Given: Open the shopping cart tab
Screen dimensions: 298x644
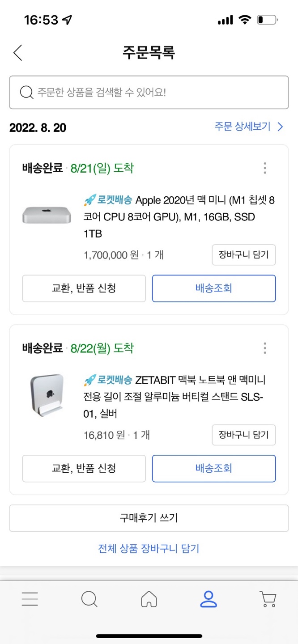Looking at the screenshot, I should (x=268, y=599).
